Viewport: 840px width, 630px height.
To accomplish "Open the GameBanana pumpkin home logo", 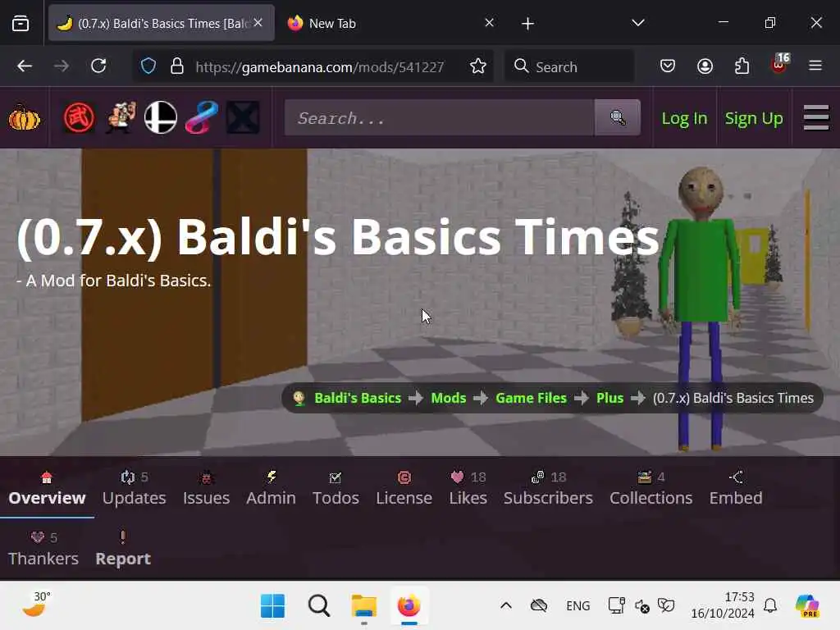I will 24,117.
